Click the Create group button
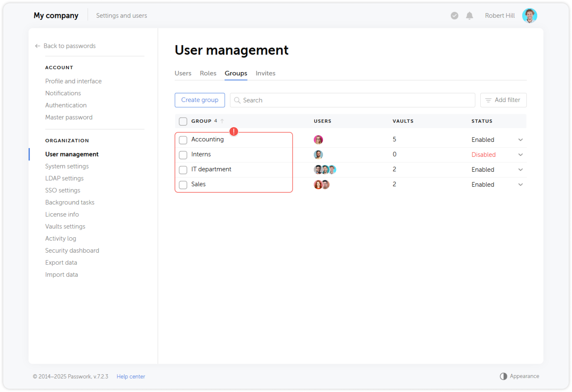 click(200, 100)
